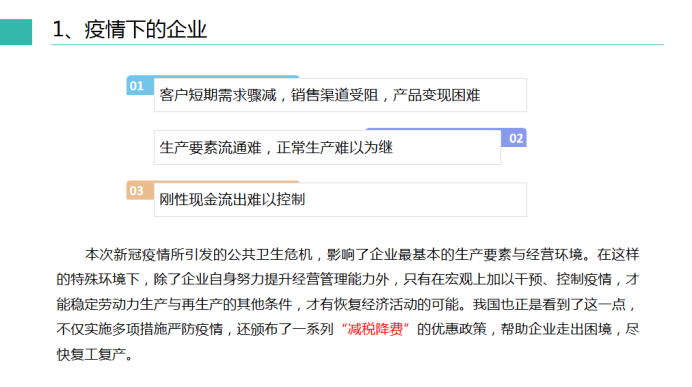The width and height of the screenshot is (692, 387).
Task: Select the text box '客户短期需求骤减，销售渠道受阻，产品变现困难'
Action: pyautogui.click(x=340, y=95)
